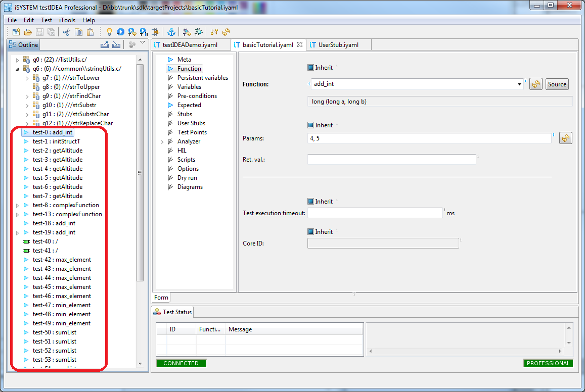Switch to testIDEADemo.iyaml tab
Screen dimensions: 585x392
(x=190, y=45)
